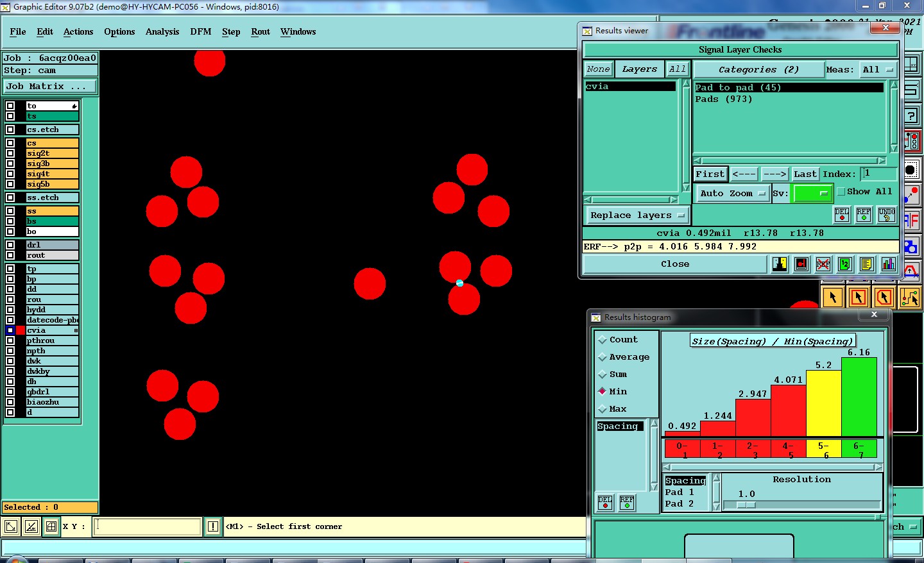Click the green 6-7 histogram bar

tap(859, 397)
